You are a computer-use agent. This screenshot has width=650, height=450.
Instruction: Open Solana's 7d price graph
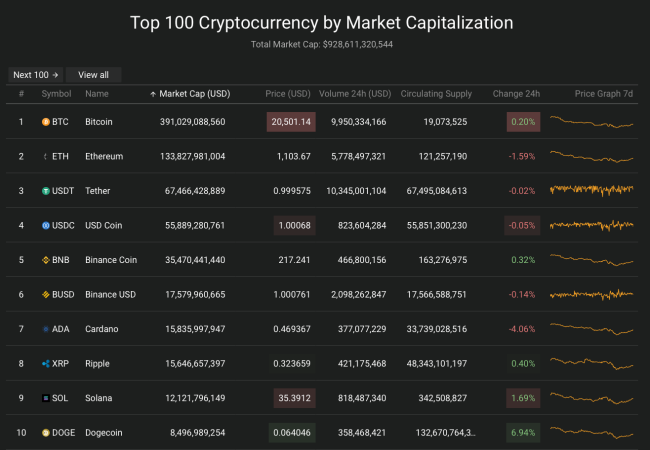(x=592, y=398)
